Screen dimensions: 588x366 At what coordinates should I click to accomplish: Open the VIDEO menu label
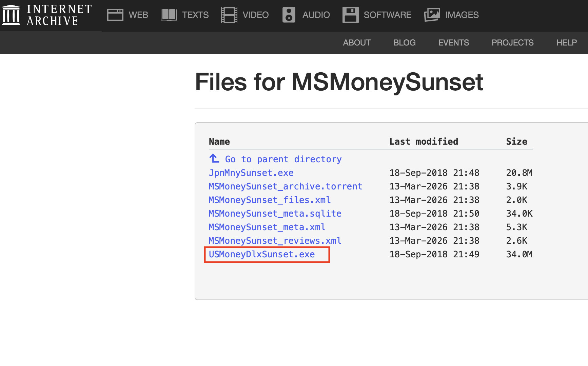pos(256,15)
